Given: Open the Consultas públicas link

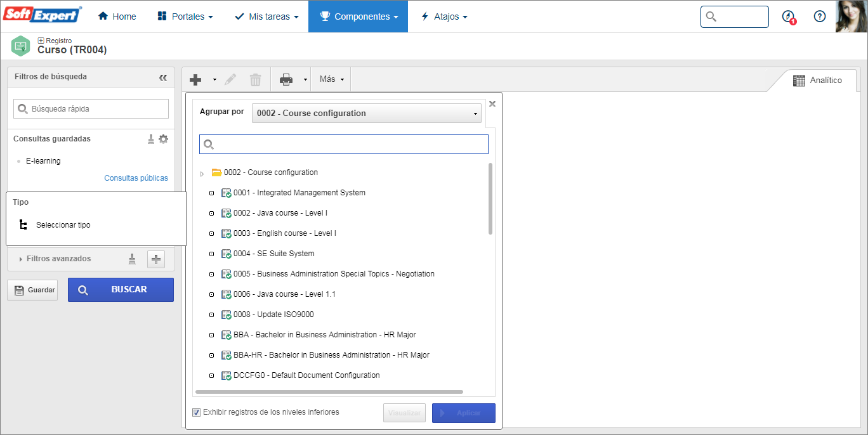Looking at the screenshot, I should pyautogui.click(x=136, y=178).
